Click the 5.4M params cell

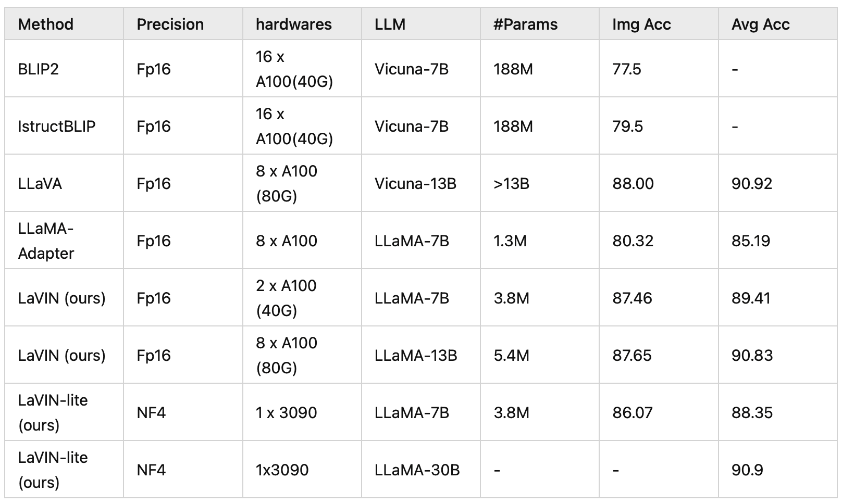(511, 356)
